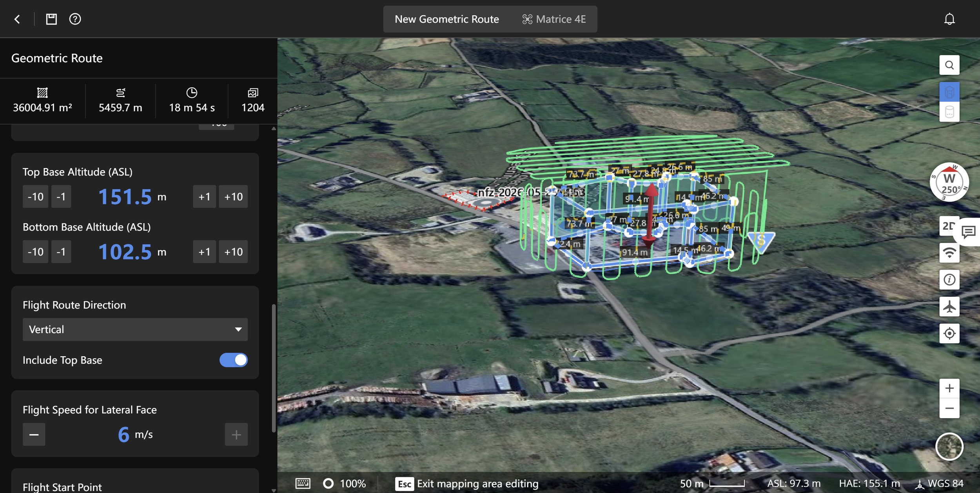The width and height of the screenshot is (980, 493).
Task: Click the route length icon with 5459.7 m
Action: pyautogui.click(x=120, y=92)
